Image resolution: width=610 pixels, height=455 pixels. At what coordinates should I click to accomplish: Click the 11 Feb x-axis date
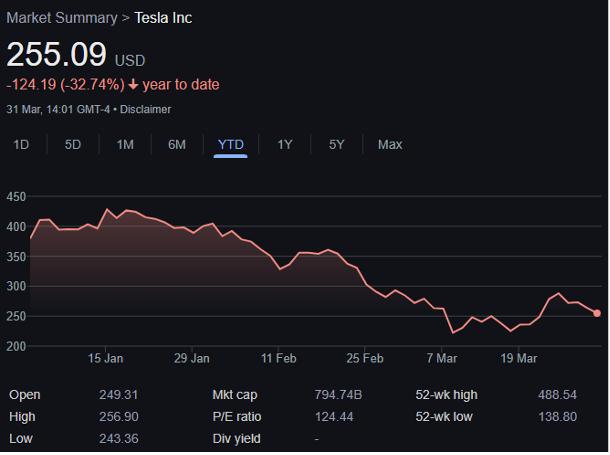click(279, 358)
